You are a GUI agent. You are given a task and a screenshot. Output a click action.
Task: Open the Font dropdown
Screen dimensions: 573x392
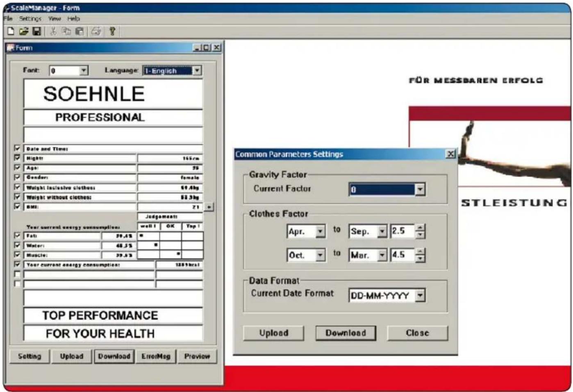(x=84, y=70)
